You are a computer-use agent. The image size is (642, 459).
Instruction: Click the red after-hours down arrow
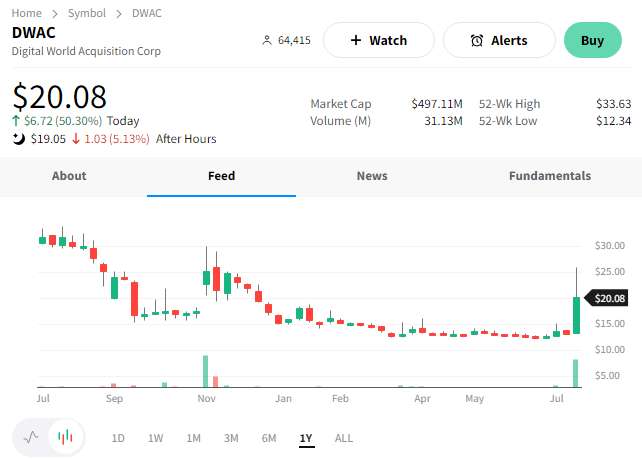click(x=75, y=139)
